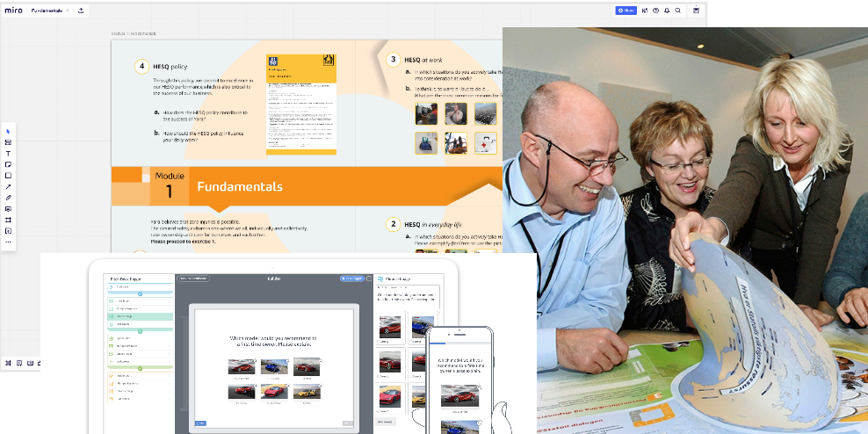Open the notifications bell

(x=667, y=11)
